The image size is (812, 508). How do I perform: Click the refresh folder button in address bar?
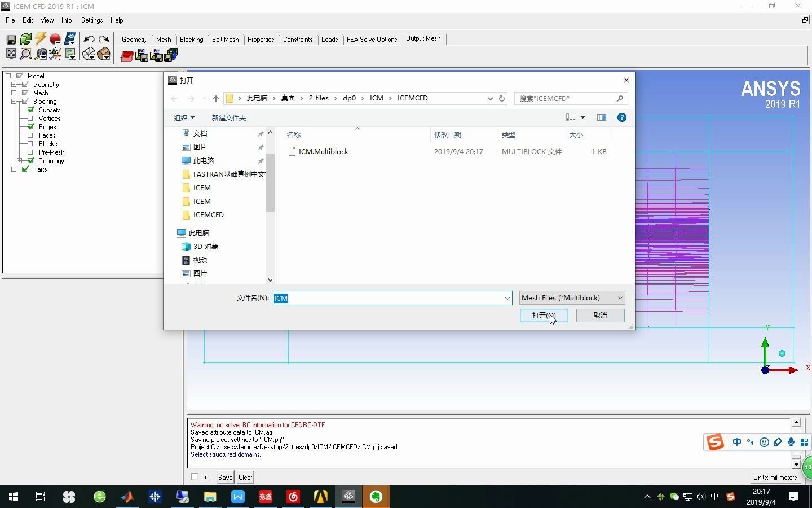pos(502,98)
